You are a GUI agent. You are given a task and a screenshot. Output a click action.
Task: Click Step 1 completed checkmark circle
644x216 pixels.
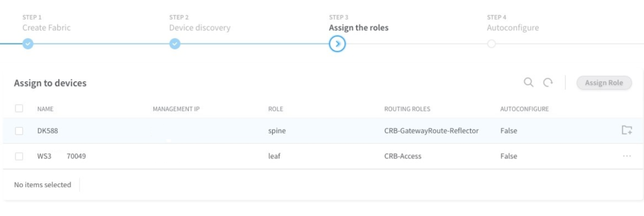click(28, 44)
